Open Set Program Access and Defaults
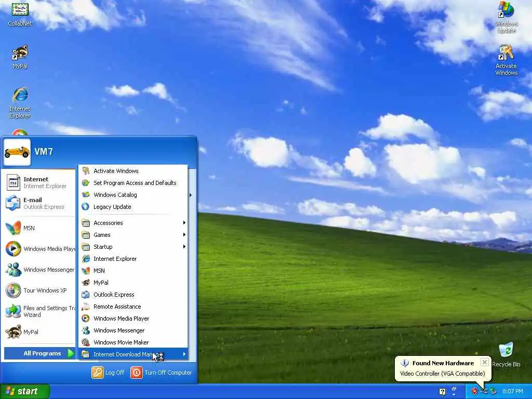Image resolution: width=532 pixels, height=399 pixels. 133,183
